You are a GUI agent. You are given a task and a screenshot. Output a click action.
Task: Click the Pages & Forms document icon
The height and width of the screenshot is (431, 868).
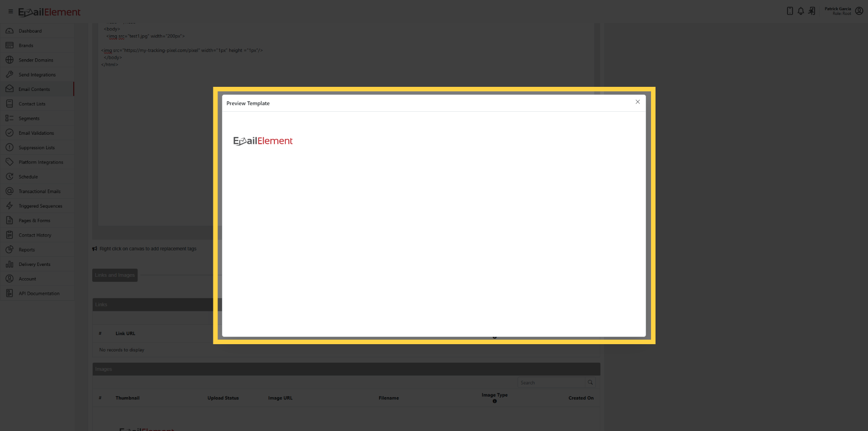point(9,220)
